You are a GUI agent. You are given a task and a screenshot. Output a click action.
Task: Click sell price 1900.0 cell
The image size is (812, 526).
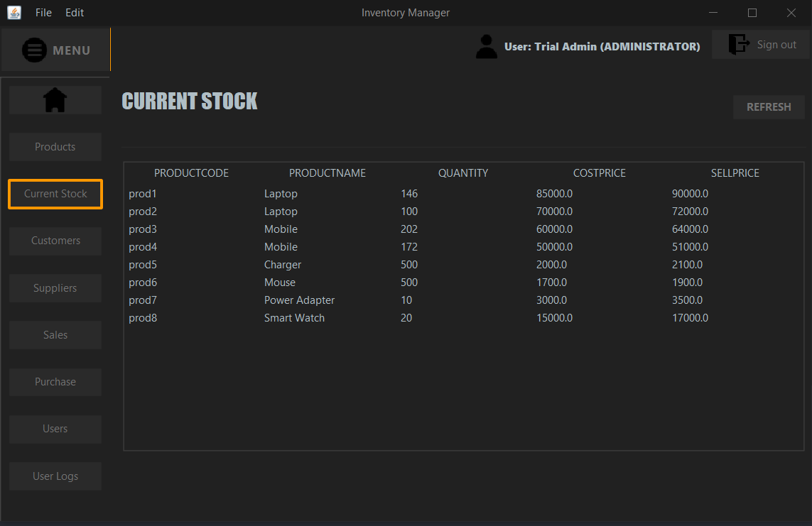[735, 283]
